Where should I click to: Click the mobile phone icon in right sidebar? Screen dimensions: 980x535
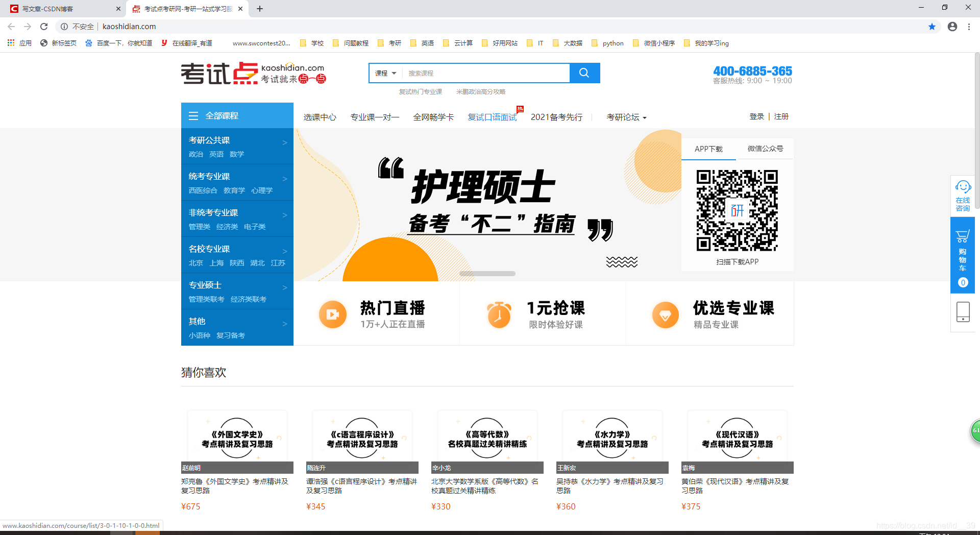pyautogui.click(x=963, y=312)
